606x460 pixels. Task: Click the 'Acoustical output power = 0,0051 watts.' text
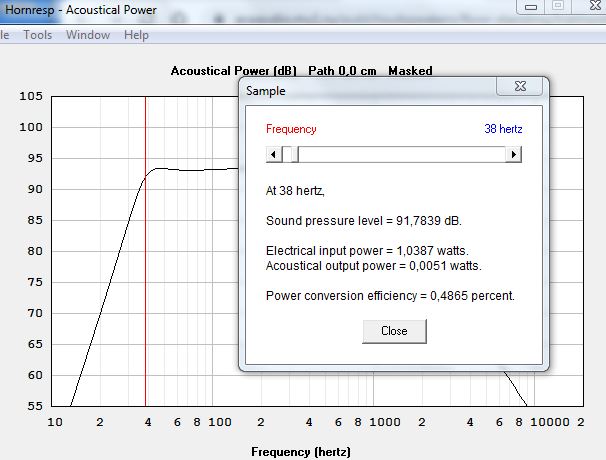[374, 266]
